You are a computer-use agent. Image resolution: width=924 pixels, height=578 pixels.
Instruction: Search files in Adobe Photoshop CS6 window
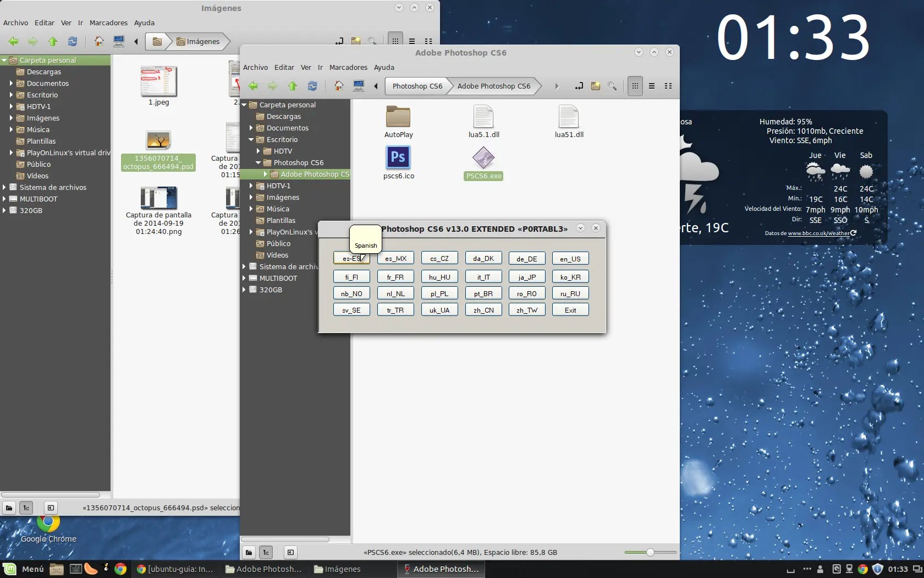pos(612,86)
